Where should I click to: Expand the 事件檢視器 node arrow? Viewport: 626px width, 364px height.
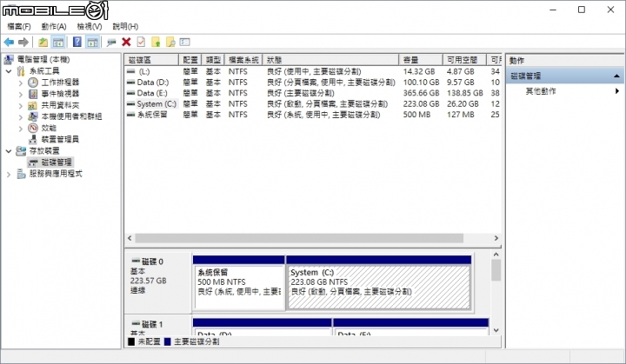[21, 94]
